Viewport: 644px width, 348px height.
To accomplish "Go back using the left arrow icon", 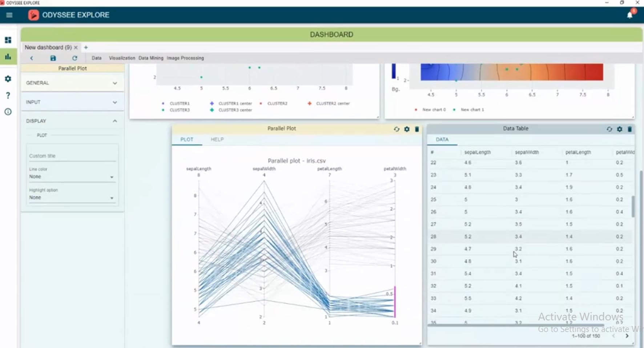I will pos(32,58).
